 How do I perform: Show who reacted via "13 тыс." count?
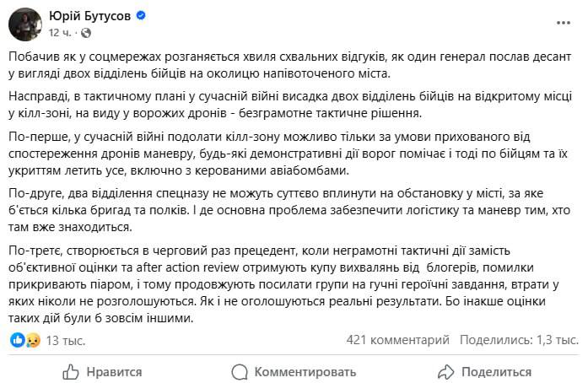click(64, 340)
